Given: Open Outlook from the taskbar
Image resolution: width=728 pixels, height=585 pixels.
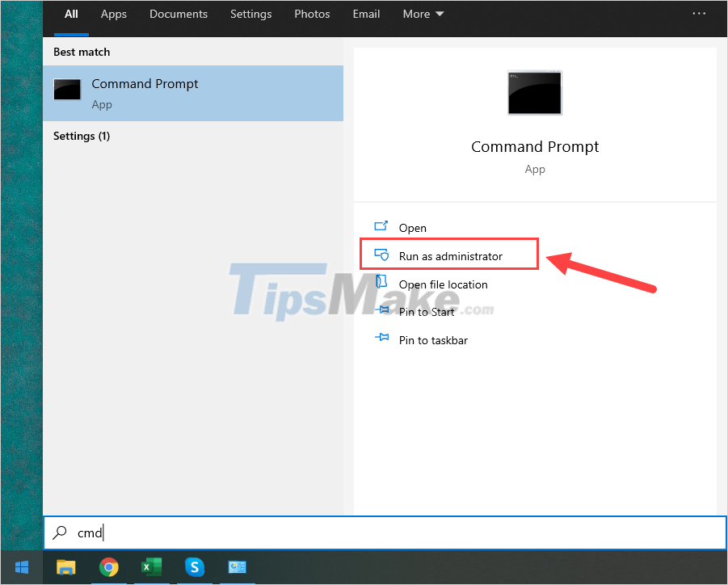Looking at the screenshot, I should click(x=237, y=568).
